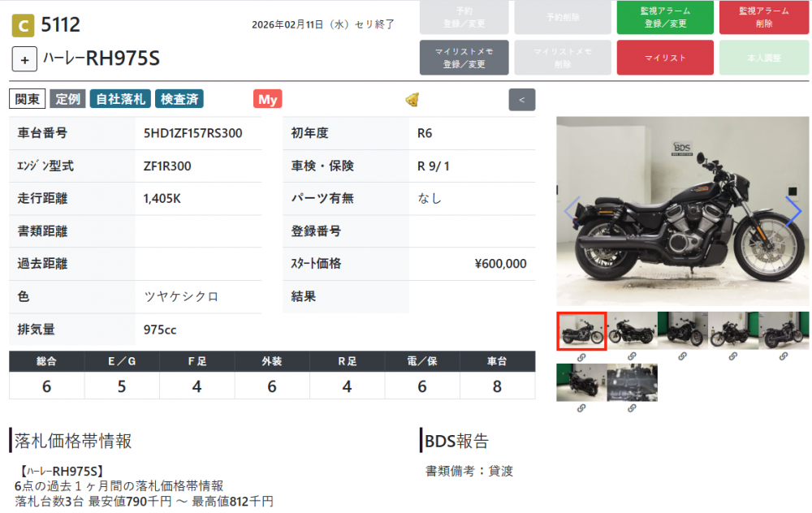Screen dimensions: 812x513
Task: Click the 検査済 tag
Action: click(179, 99)
